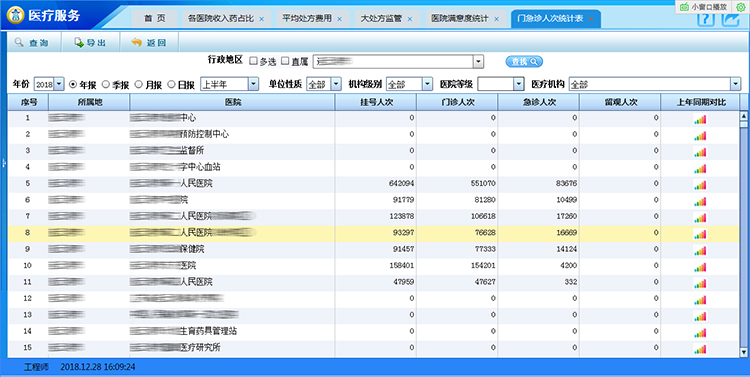Image resolution: width=750 pixels, height=377 pixels.
Task: Open row 6 year-over-year comparison chart icon
Action: [x=700, y=201]
